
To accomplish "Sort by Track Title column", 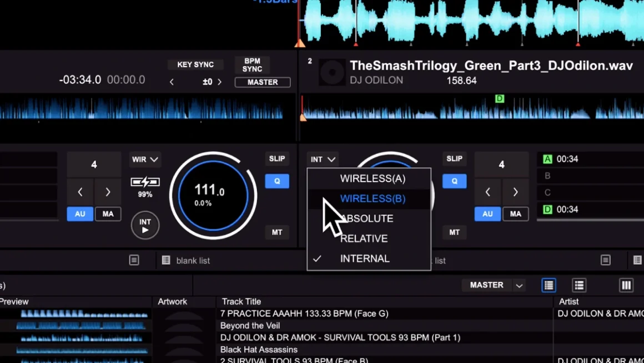I will coord(241,301).
